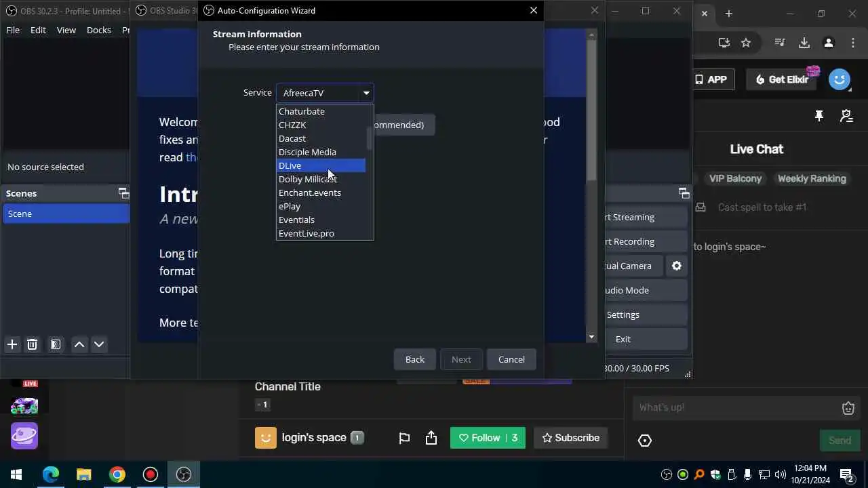The image size is (868, 488).
Task: Select EventLive.pro service
Action: click(x=321, y=233)
